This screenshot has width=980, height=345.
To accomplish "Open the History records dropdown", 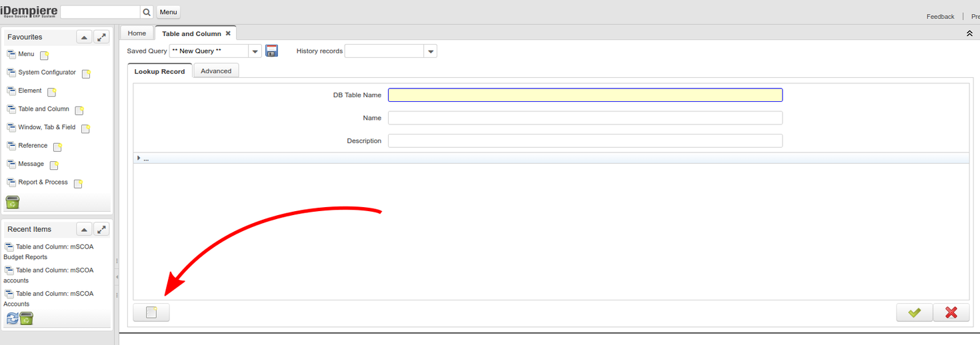I will point(430,51).
